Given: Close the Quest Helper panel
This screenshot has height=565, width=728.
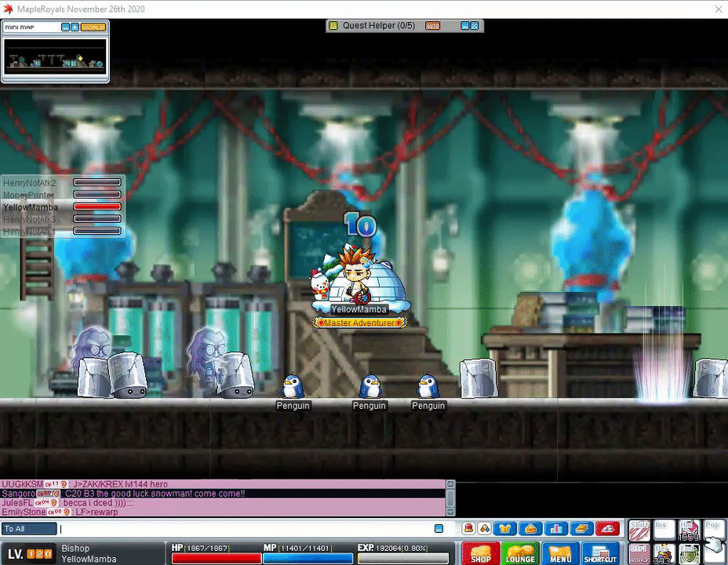Looking at the screenshot, I should point(474,26).
